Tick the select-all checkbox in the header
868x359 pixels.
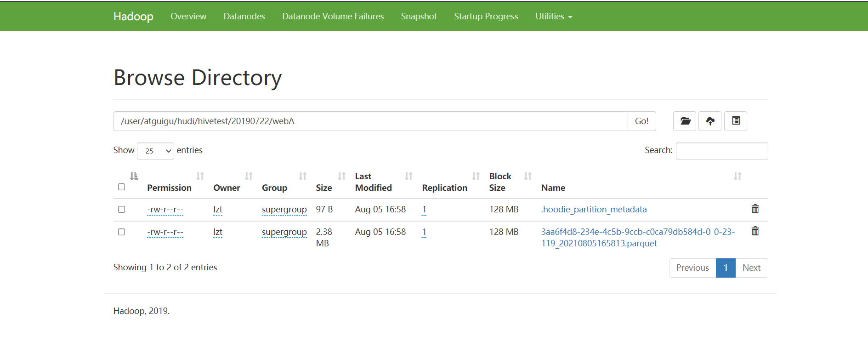pos(121,187)
